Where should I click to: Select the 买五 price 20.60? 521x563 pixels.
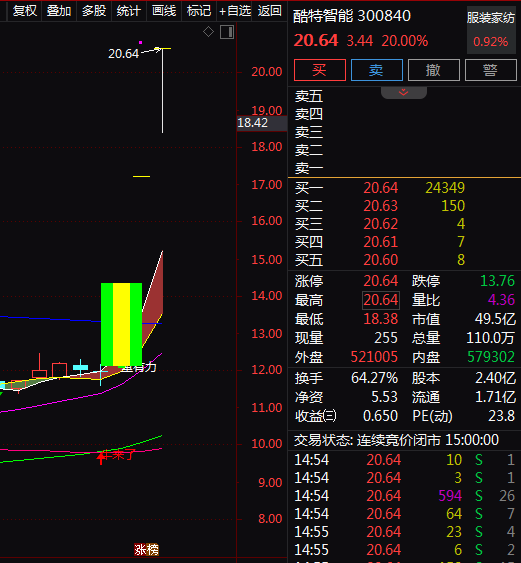[381, 260]
